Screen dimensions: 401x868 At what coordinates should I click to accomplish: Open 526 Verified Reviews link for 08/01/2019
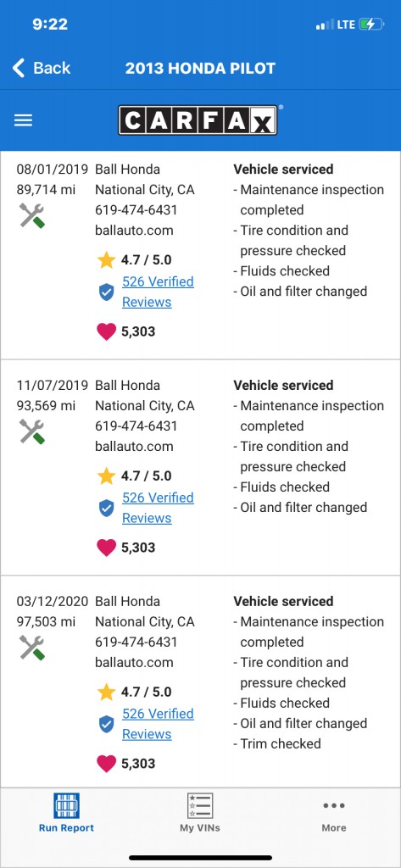point(158,292)
